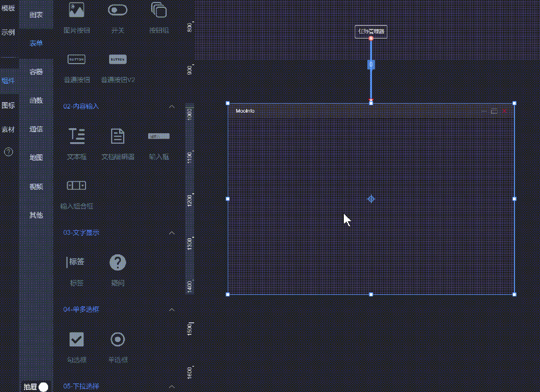Select the 表单 category
This screenshot has height=392, width=540.
(36, 43)
